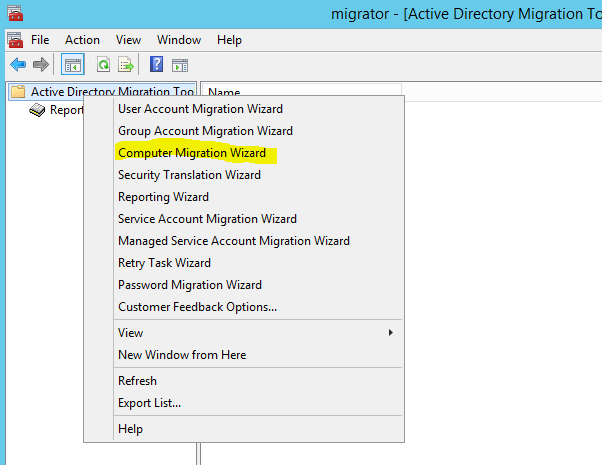Click the Back arrow in the toolbar
The width and height of the screenshot is (602, 465).
click(17, 65)
